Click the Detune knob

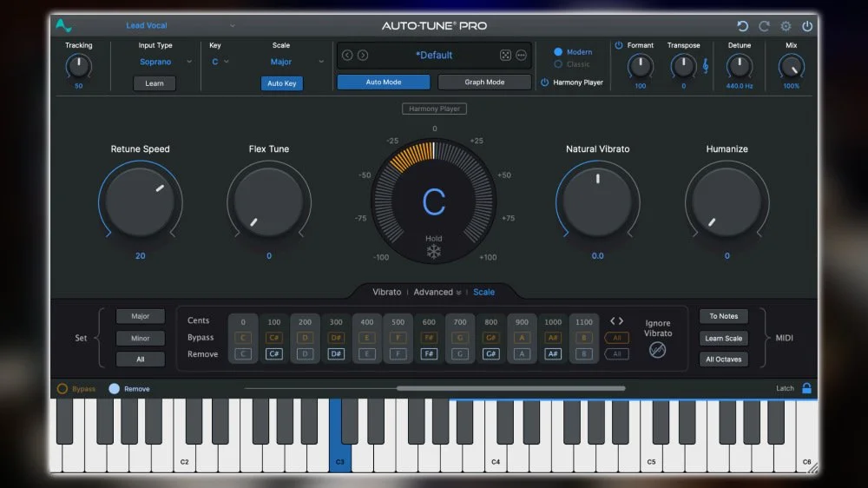[740, 67]
